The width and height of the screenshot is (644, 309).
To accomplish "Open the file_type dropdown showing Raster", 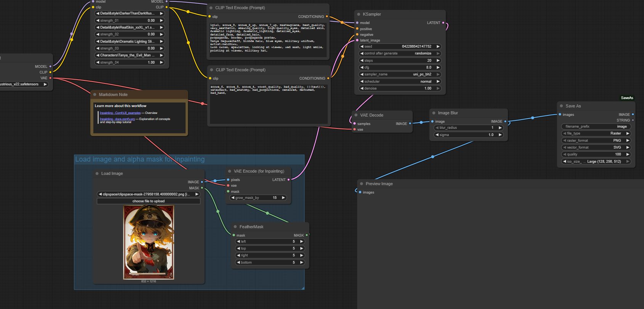I will 596,133.
